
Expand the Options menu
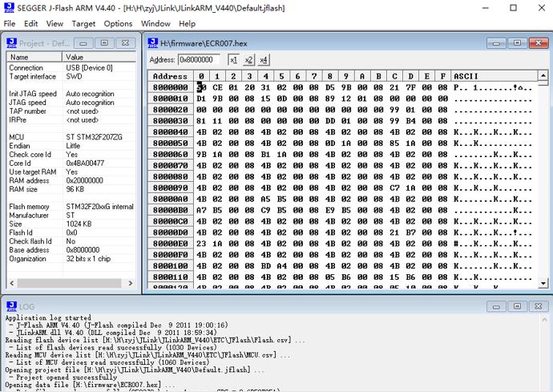[x=118, y=23]
